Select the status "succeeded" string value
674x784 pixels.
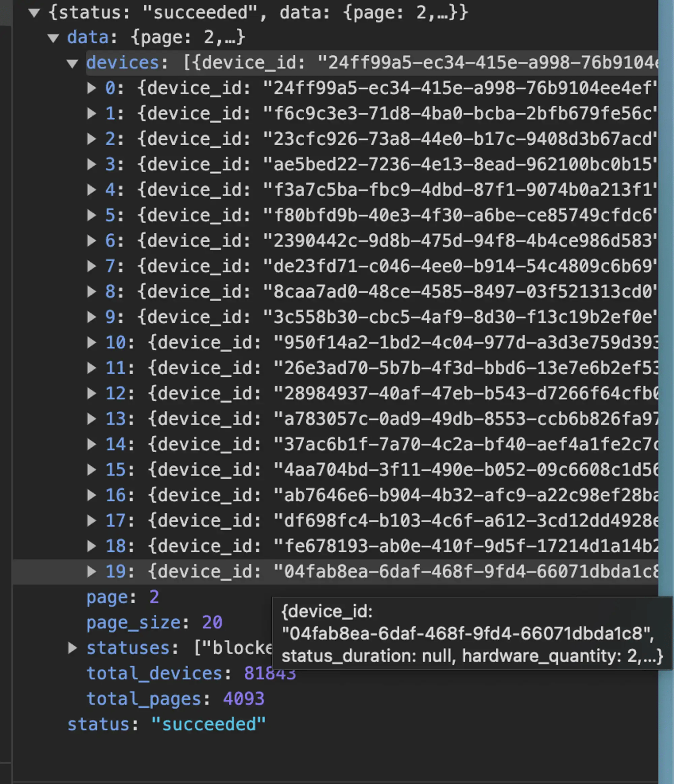[x=208, y=724]
